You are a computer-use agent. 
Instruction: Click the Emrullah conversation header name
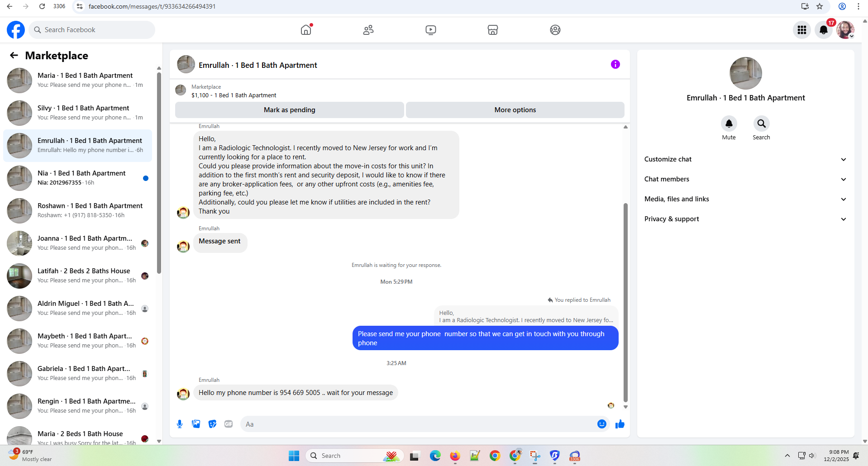pos(258,65)
